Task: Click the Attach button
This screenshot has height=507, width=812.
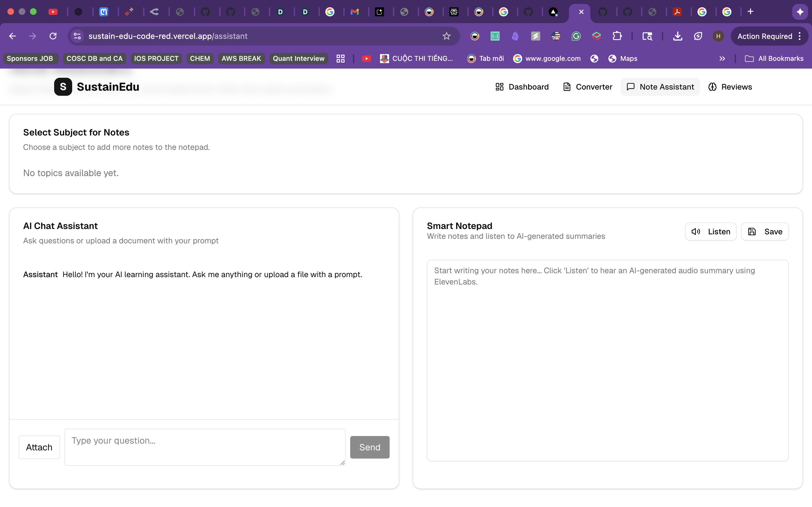Action: pyautogui.click(x=39, y=447)
